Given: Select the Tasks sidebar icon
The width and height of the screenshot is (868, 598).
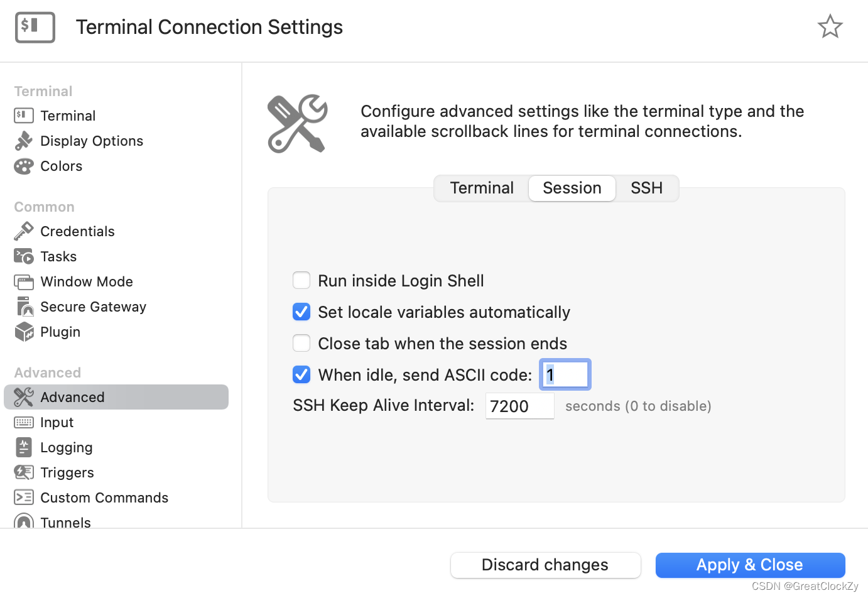Looking at the screenshot, I should click(24, 256).
